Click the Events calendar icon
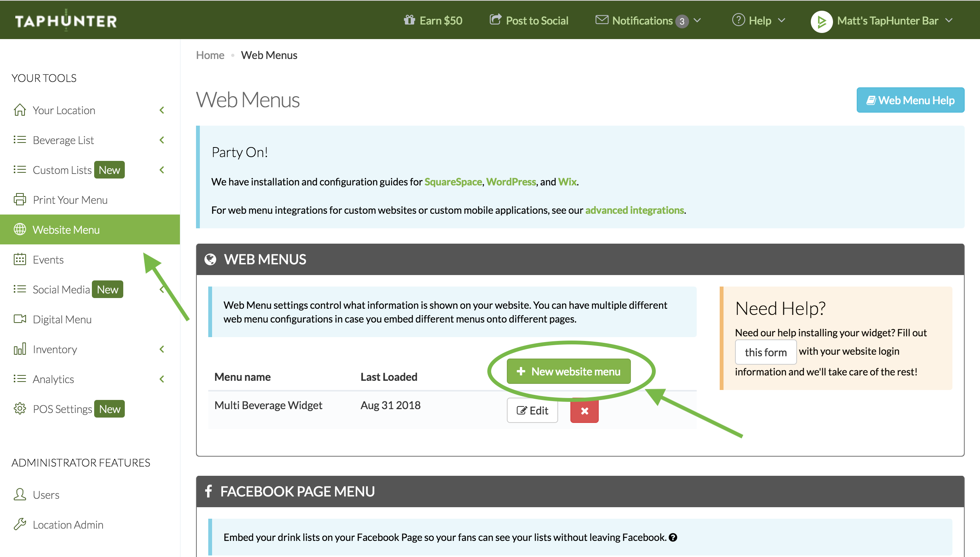The width and height of the screenshot is (980, 557). pos(20,259)
